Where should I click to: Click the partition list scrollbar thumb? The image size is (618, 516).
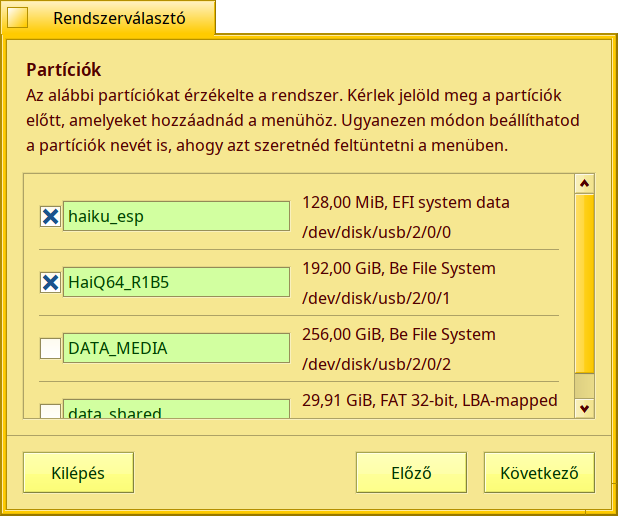[584, 282]
